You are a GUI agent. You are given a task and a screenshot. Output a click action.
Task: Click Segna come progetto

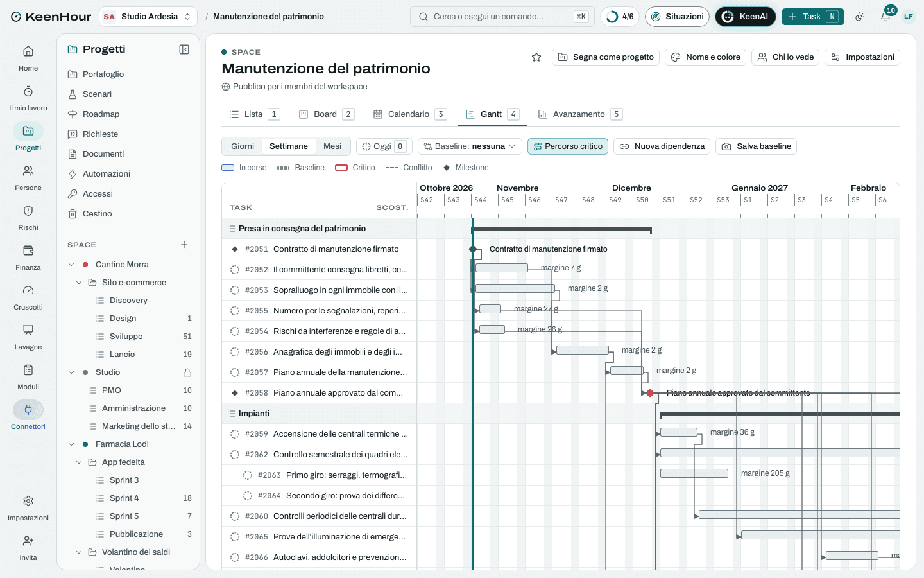(606, 57)
